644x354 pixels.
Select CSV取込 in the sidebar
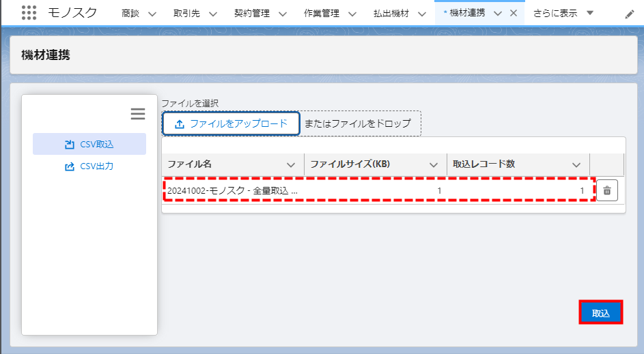point(89,144)
